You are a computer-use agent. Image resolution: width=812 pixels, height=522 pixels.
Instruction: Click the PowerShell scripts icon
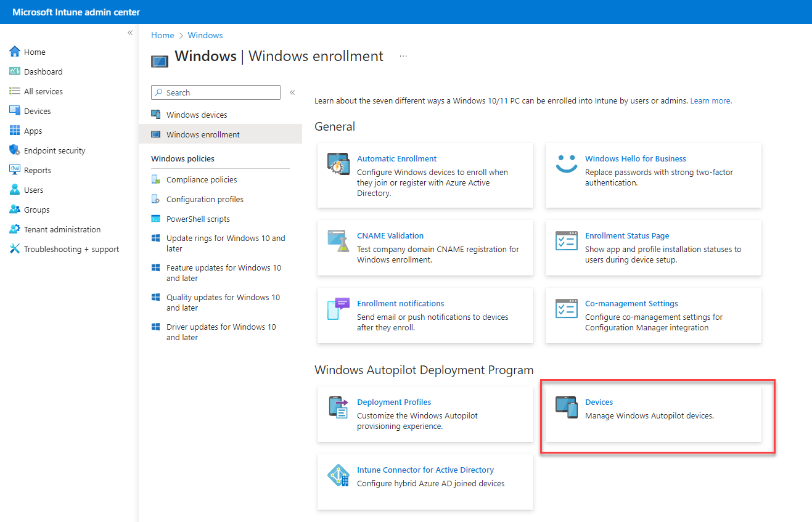156,219
